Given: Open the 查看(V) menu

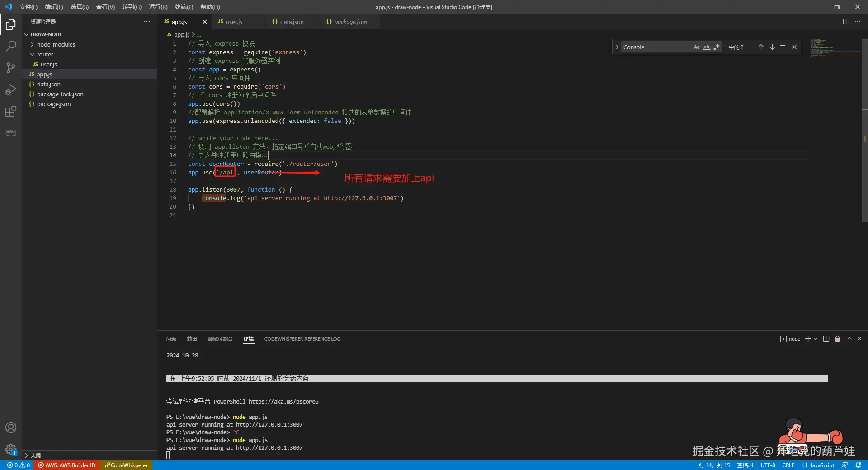Looking at the screenshot, I should coord(105,7).
